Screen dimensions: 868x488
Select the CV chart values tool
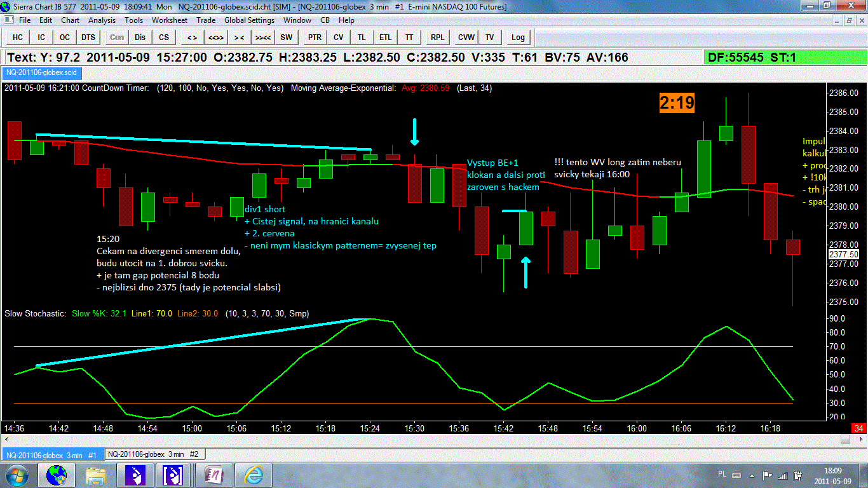coord(338,37)
